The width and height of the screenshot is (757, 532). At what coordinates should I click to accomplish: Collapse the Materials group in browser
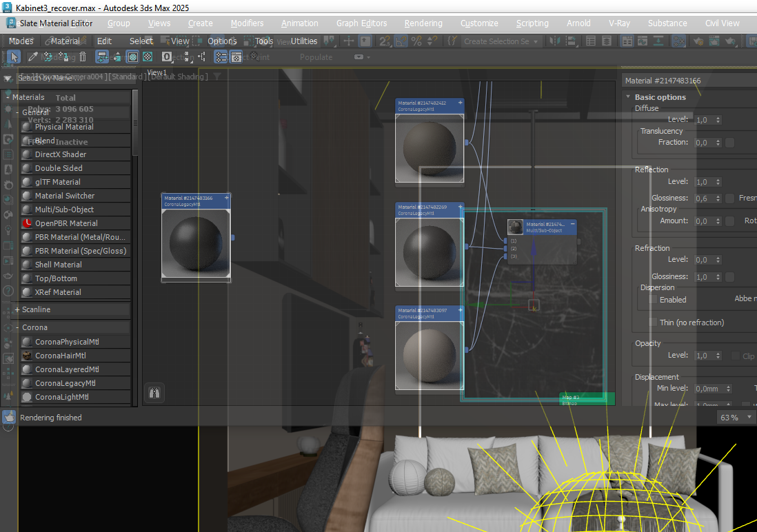click(x=8, y=97)
